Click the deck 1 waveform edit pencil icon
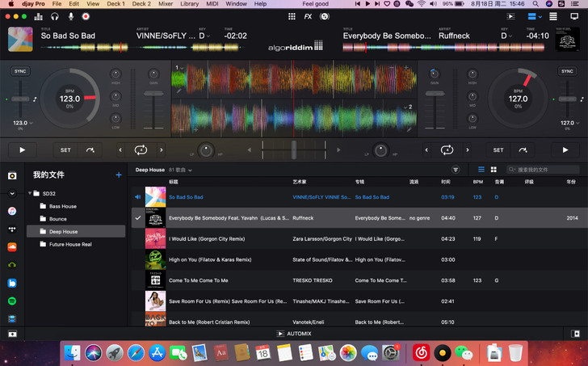 [x=178, y=90]
